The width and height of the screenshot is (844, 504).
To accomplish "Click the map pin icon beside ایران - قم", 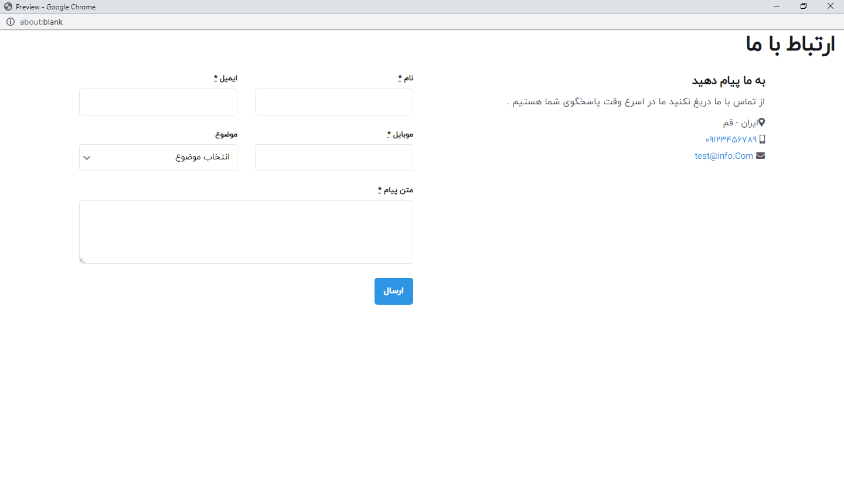I will pos(761,122).
